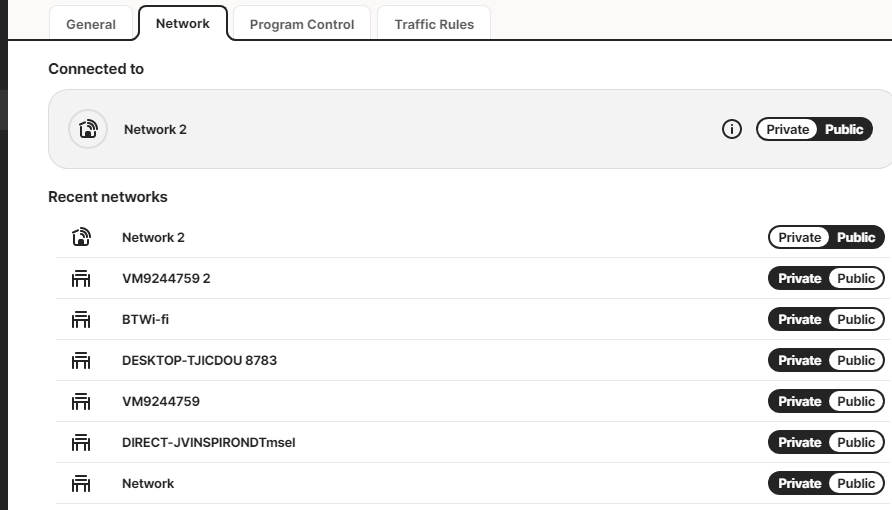
Task: Click the icon beside DESKTOP-TJICDOU 8783
Action: 81,361
